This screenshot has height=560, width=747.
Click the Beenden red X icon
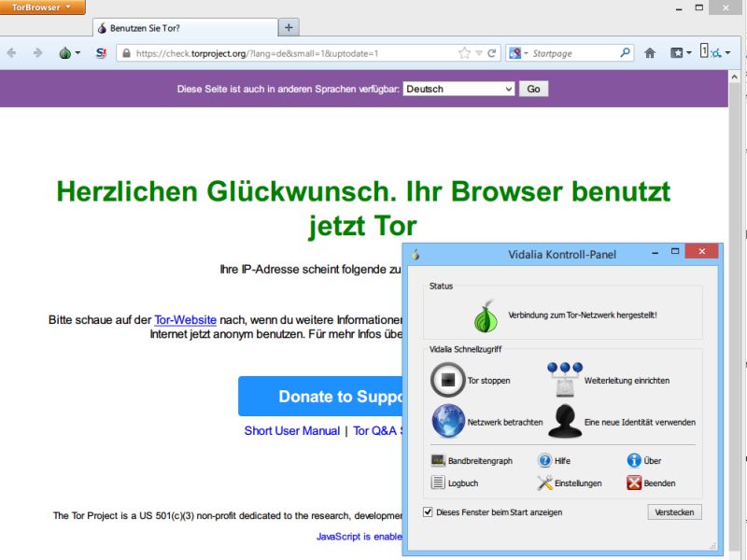coord(634,483)
